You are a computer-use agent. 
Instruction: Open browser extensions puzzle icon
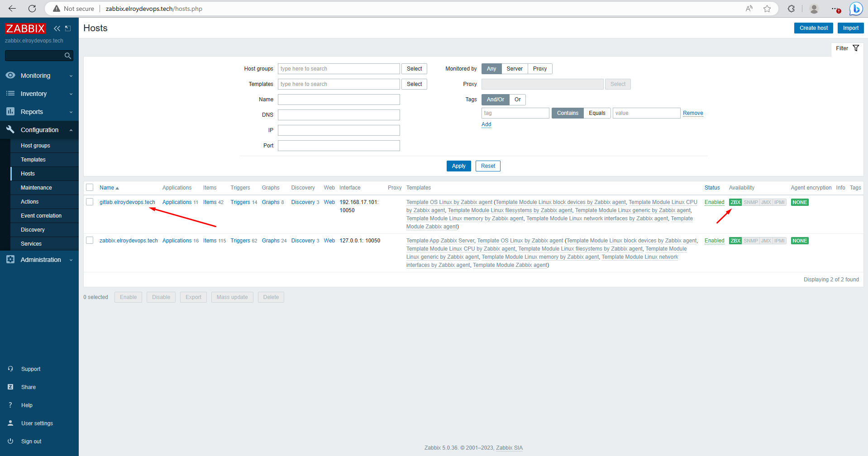(791, 9)
